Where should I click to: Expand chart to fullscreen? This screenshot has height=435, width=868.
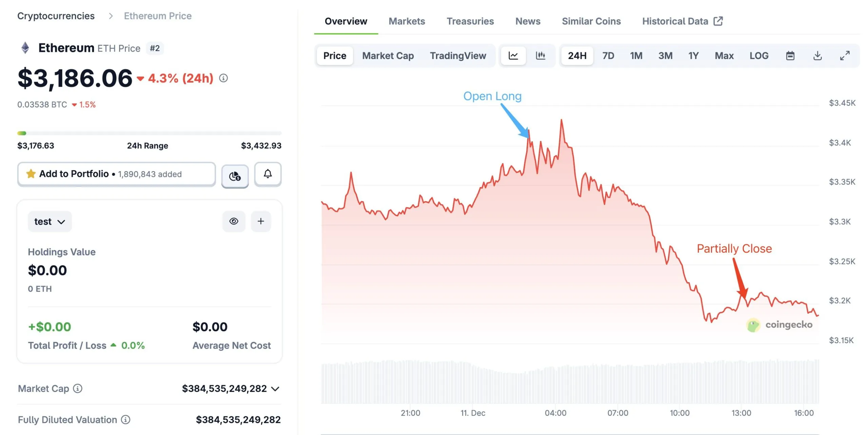[x=845, y=56]
